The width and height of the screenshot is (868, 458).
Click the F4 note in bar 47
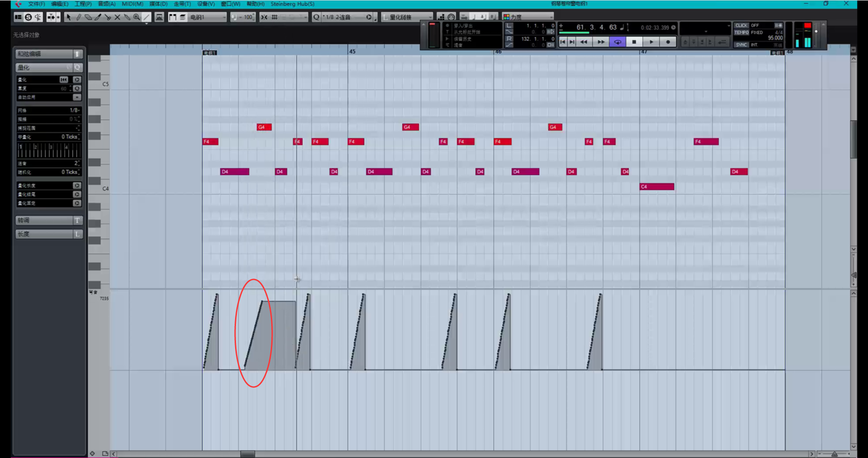[x=706, y=142]
